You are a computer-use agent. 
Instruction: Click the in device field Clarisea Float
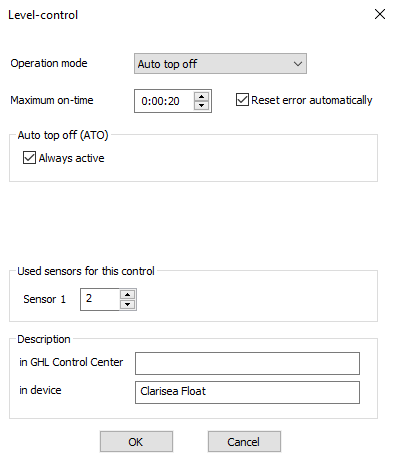[247, 392]
